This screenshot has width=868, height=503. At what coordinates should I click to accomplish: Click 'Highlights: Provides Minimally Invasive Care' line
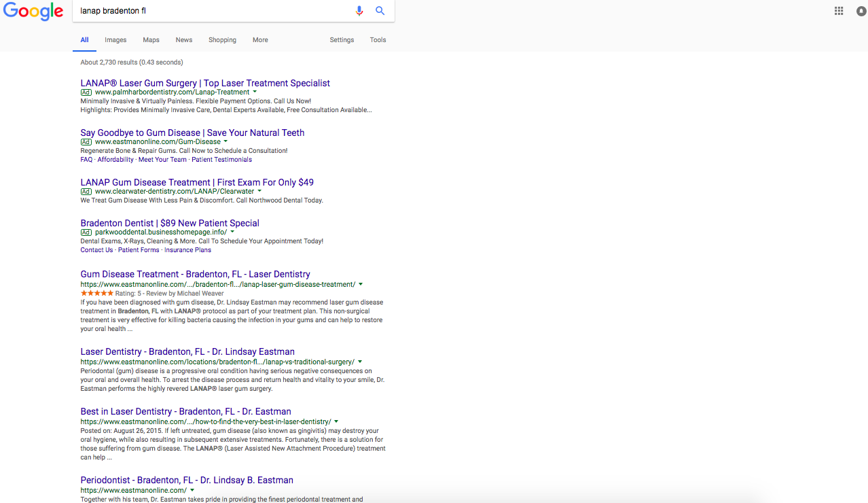[x=226, y=110]
